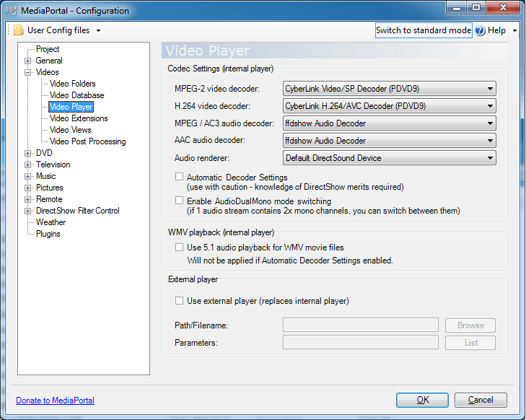The height and width of the screenshot is (420, 526).
Task: Click the blue Help question mark icon
Action: (480, 30)
